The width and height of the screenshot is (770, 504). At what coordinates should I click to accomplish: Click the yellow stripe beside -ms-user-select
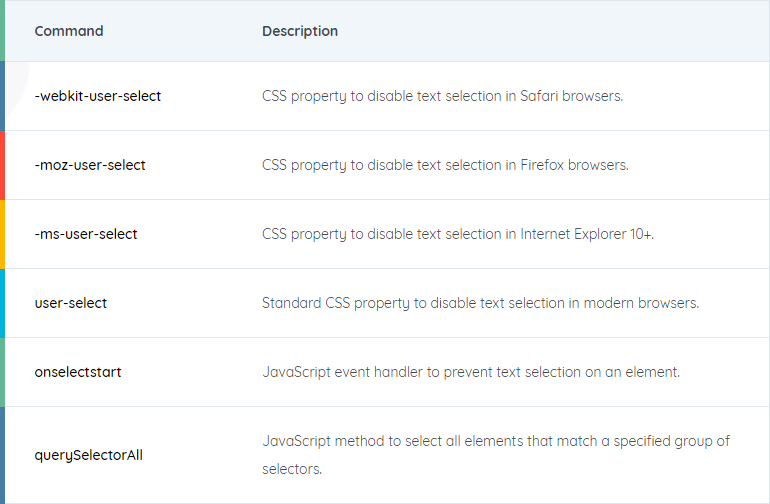click(x=2, y=234)
